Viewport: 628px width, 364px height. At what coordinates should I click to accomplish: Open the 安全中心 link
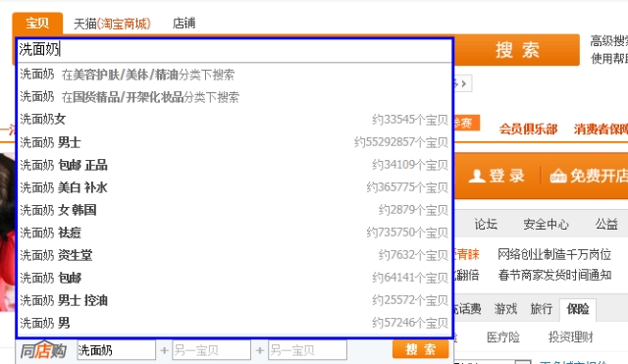tap(546, 224)
